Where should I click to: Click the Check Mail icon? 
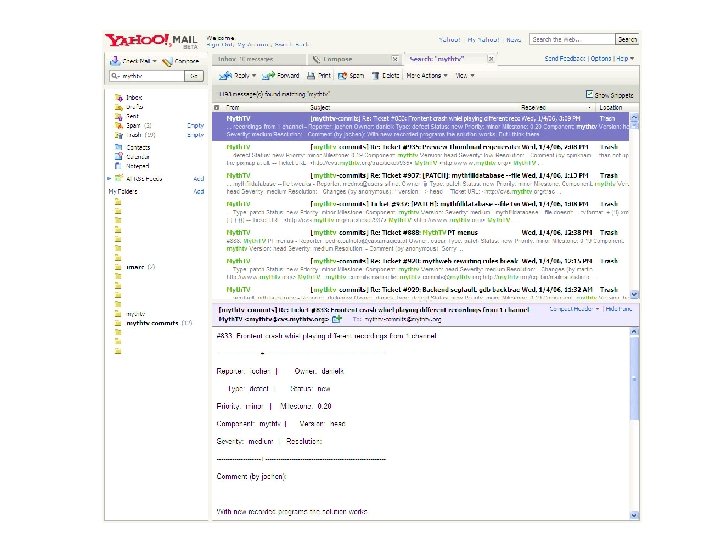(x=114, y=61)
